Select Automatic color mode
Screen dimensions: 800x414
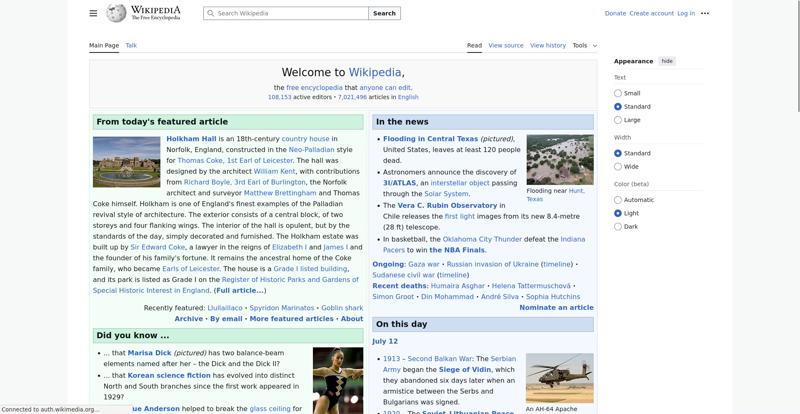pos(618,200)
